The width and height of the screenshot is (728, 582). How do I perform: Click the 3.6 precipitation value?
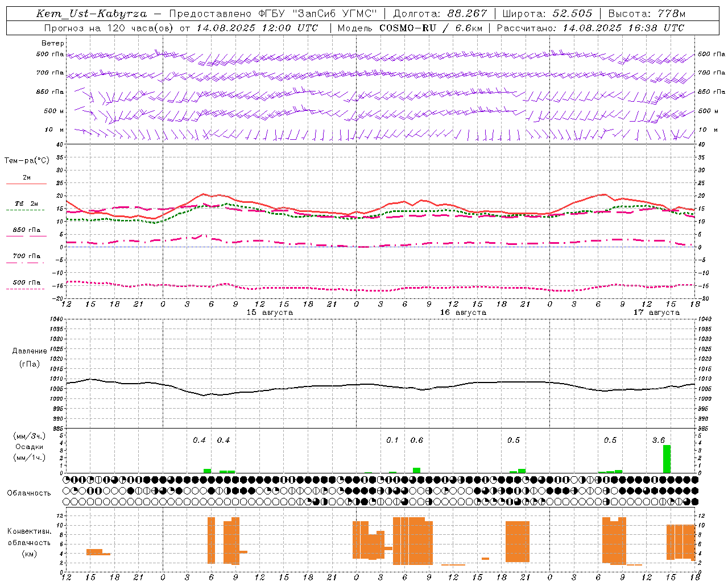pyautogui.click(x=659, y=440)
